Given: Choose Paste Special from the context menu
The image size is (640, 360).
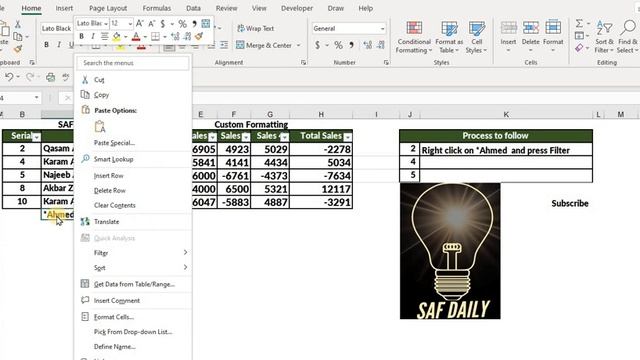Looking at the screenshot, I should 133,143.
